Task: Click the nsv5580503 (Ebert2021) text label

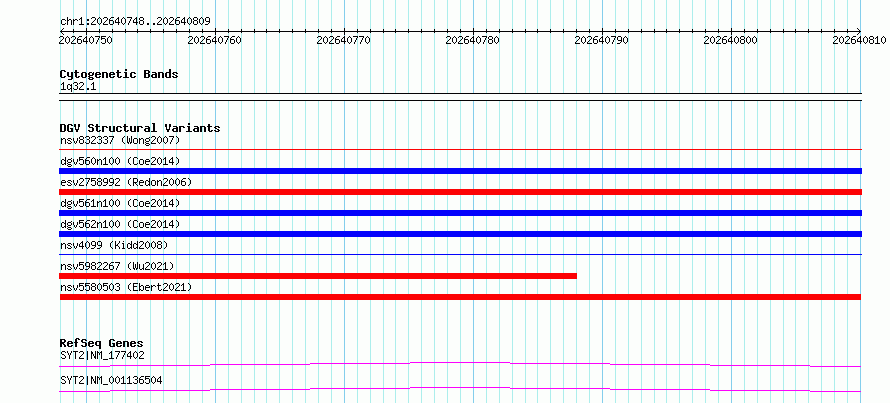Action: pos(126,287)
